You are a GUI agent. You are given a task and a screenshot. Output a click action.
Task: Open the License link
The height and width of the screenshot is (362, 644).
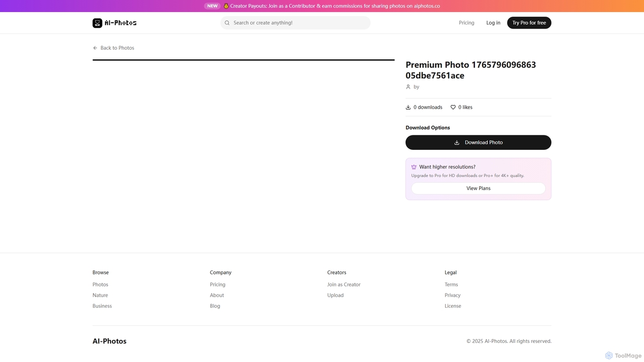(x=453, y=306)
